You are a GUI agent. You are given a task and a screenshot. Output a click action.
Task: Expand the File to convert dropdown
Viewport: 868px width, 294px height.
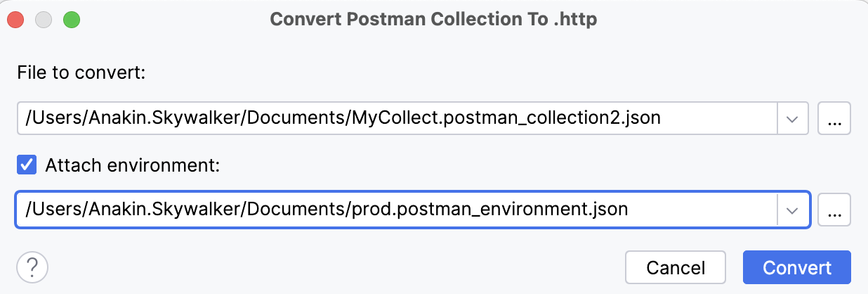tap(793, 119)
